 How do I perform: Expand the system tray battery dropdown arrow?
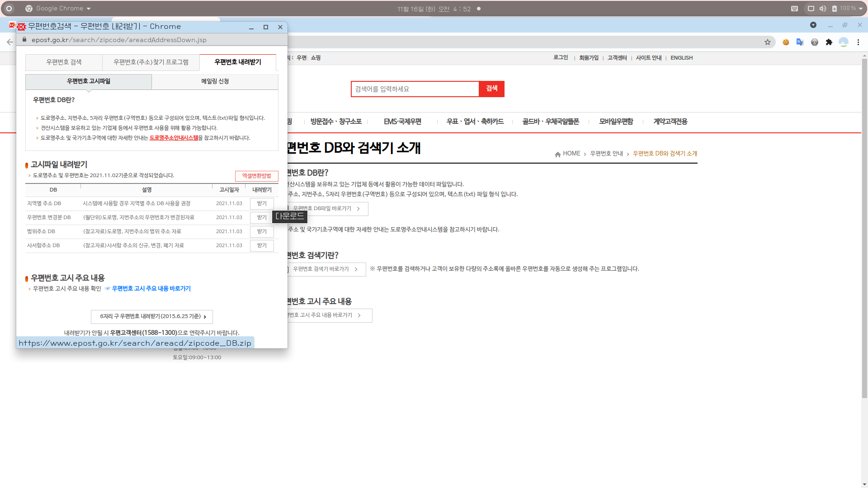[861, 9]
